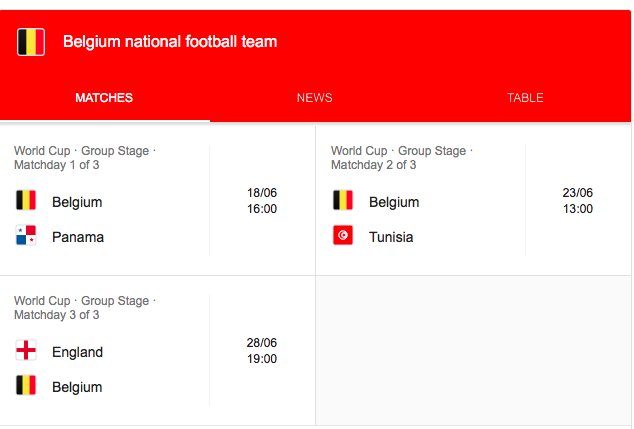Screen dimensions: 634x429
Task: Select the Tunisia team name
Action: [x=391, y=237]
